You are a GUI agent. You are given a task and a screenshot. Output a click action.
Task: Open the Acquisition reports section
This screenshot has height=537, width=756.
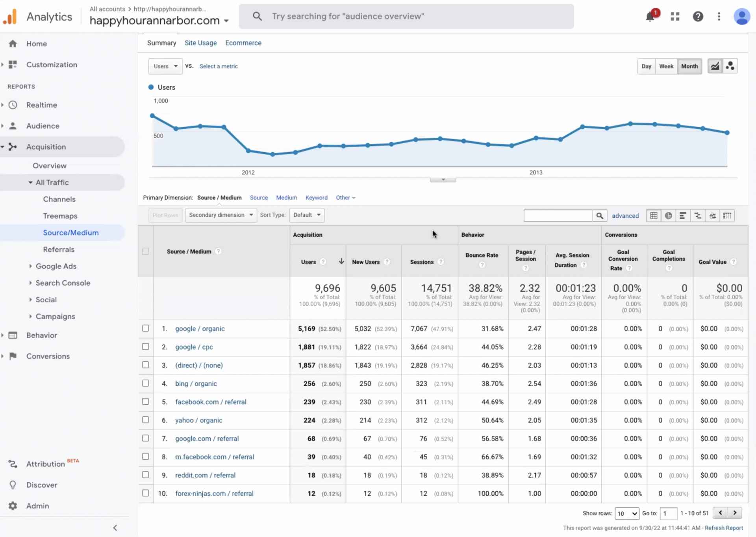coord(45,146)
